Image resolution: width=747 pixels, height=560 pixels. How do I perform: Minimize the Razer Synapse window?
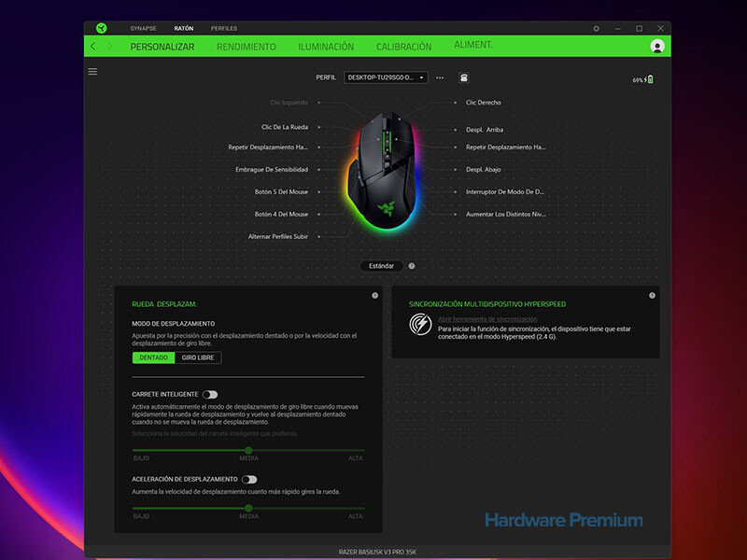coord(617,29)
